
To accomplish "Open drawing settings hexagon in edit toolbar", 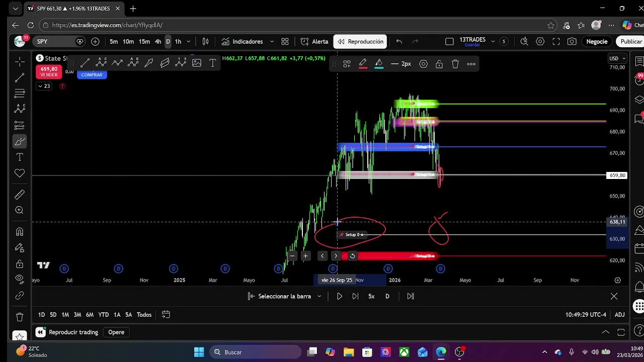I will click(x=423, y=64).
